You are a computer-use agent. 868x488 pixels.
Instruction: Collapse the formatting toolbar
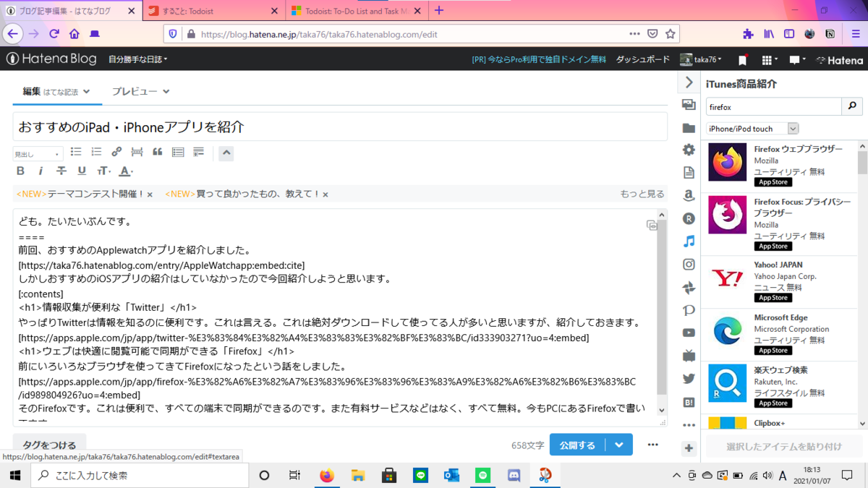point(226,153)
